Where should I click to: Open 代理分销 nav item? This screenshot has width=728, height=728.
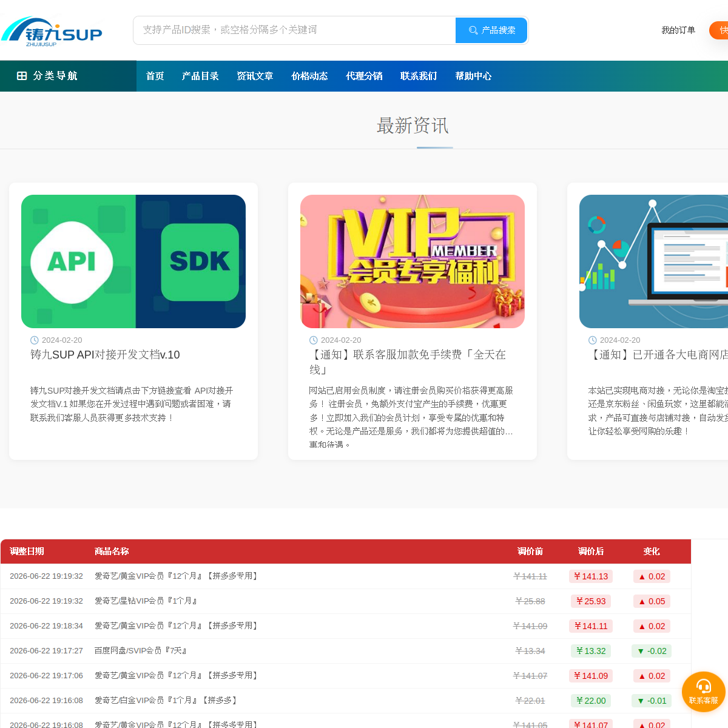coord(364,76)
